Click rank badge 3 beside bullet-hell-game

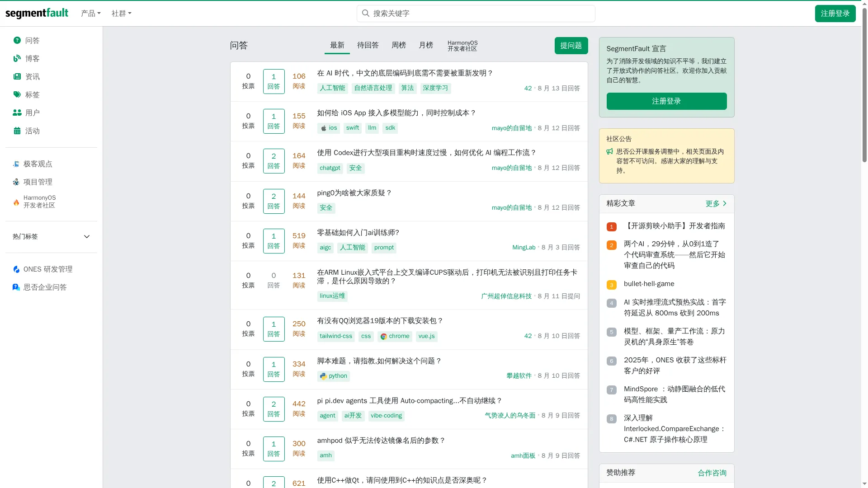pyautogui.click(x=612, y=285)
